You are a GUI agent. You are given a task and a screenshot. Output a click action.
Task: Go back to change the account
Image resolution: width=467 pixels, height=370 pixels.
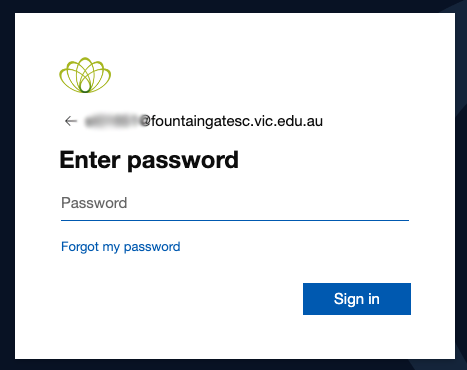pos(71,121)
